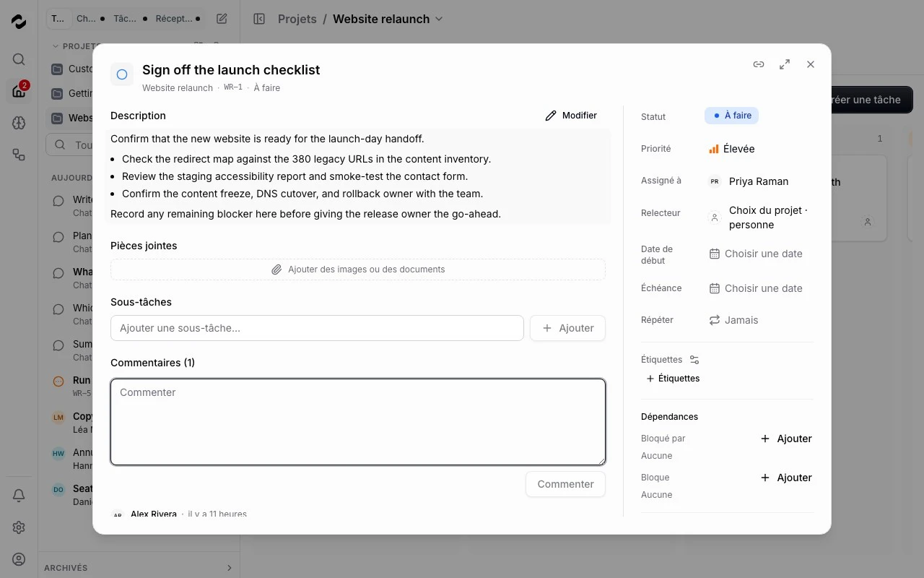
Task: Open the workflow icon in the left rail
Action: click(19, 155)
